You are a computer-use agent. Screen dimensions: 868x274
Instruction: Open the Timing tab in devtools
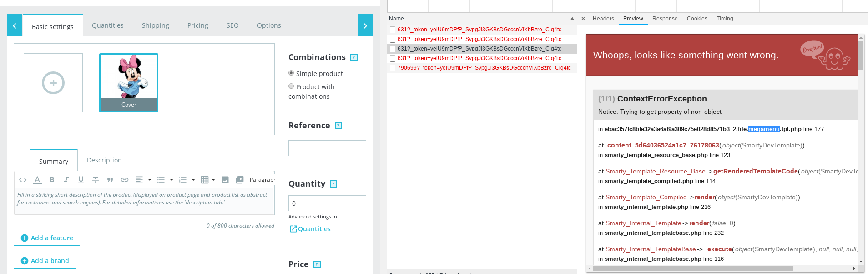coord(725,19)
